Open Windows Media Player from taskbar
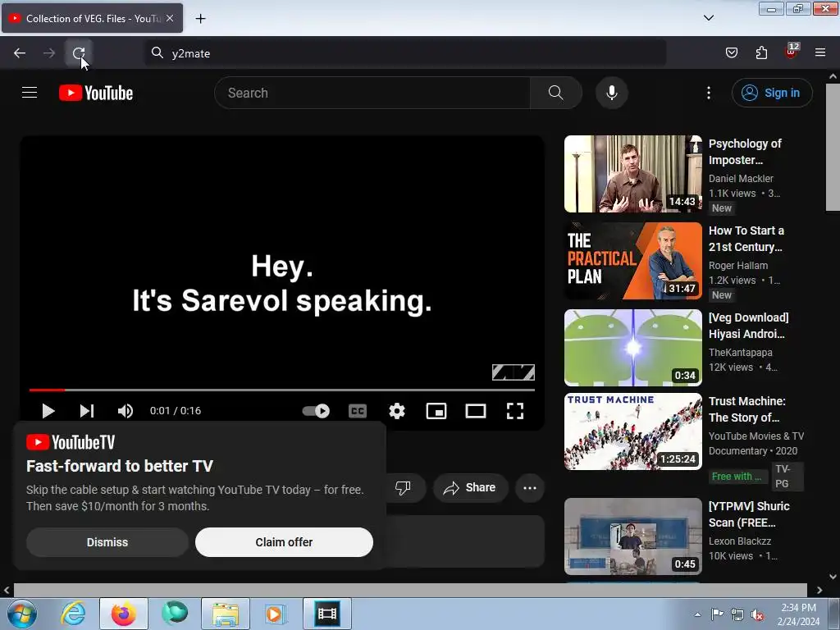 276,614
